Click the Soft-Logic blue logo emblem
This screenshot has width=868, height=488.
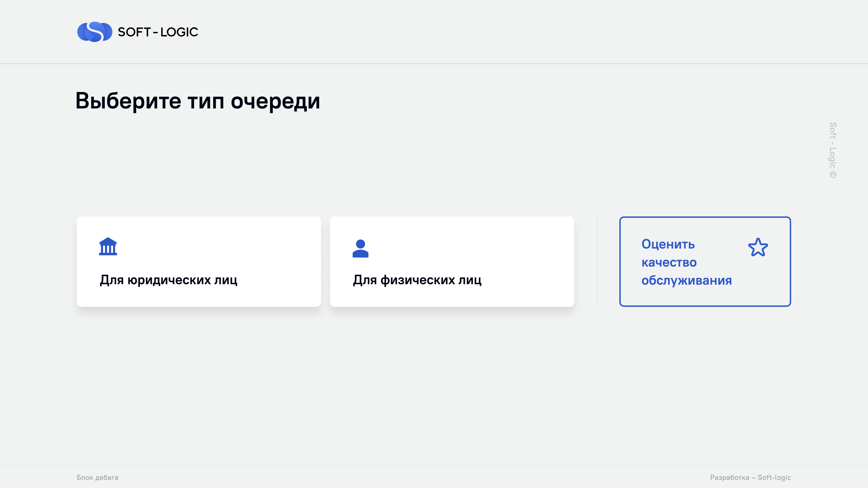[95, 32]
